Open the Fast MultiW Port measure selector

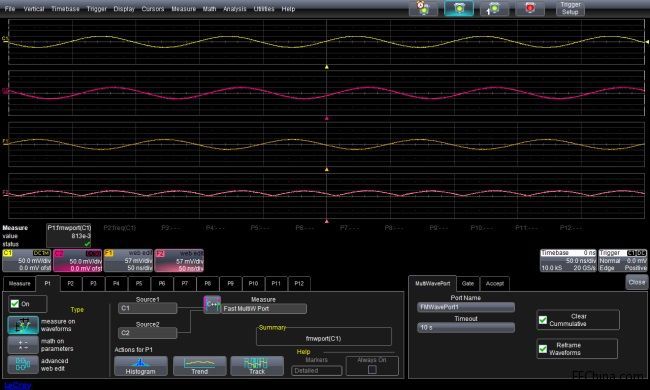click(x=264, y=309)
